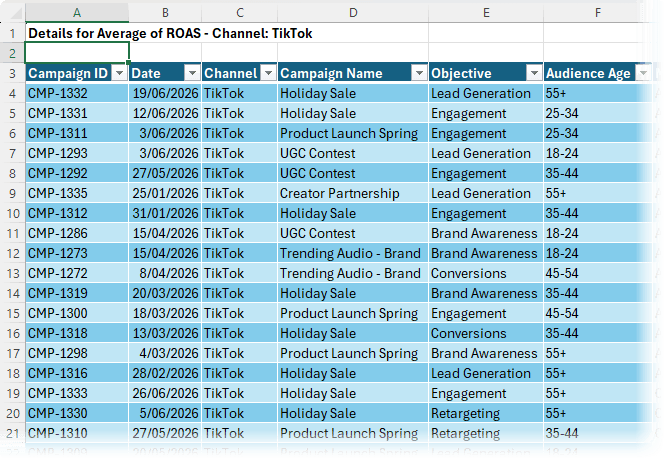
Task: Click the date 20/03/2026
Action: click(165, 293)
